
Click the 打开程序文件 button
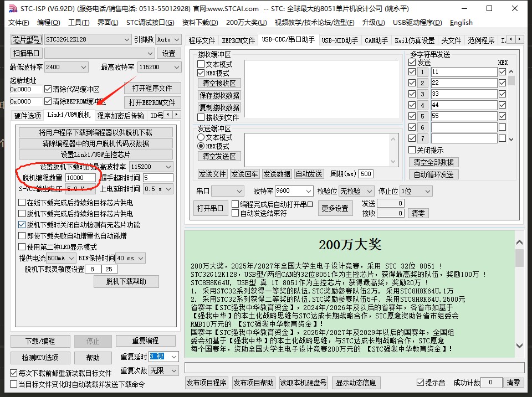click(152, 88)
